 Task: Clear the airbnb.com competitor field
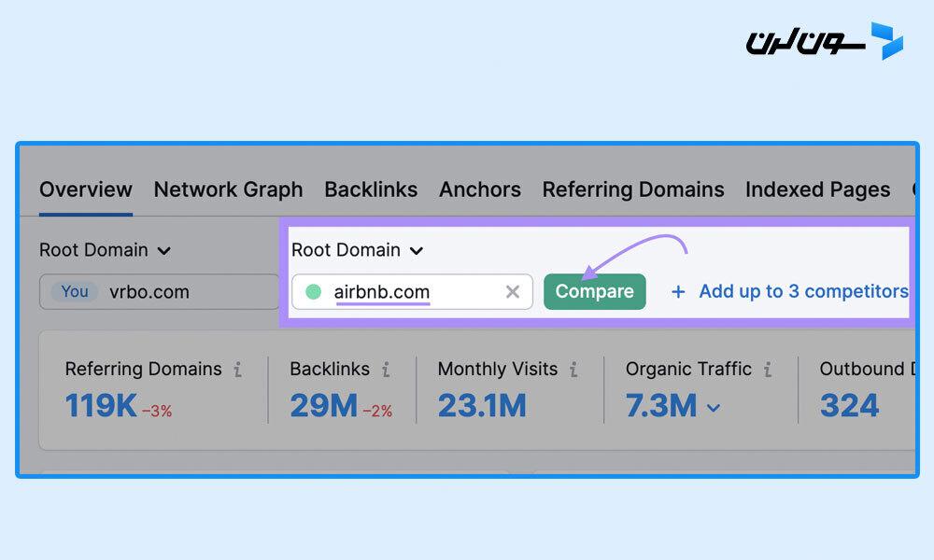pos(512,291)
